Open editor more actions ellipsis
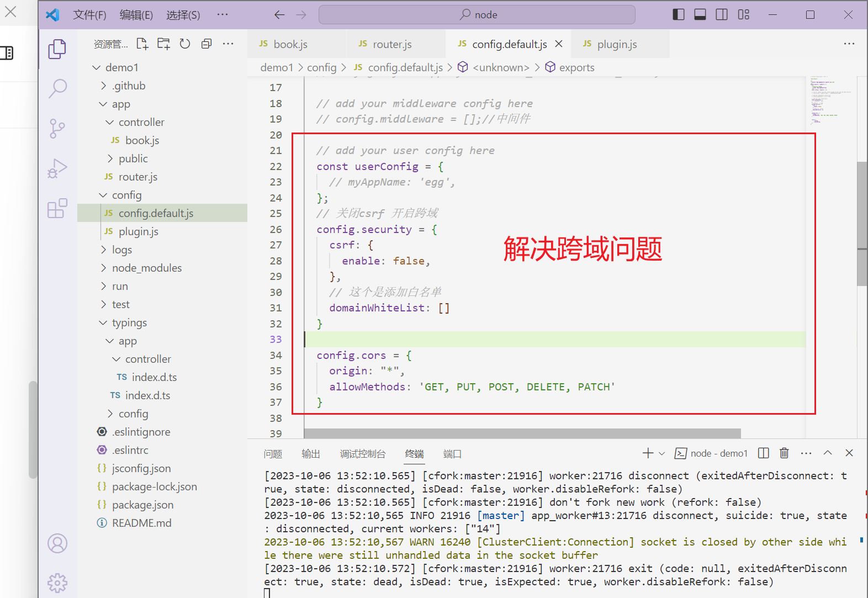This screenshot has width=868, height=598. tap(849, 44)
